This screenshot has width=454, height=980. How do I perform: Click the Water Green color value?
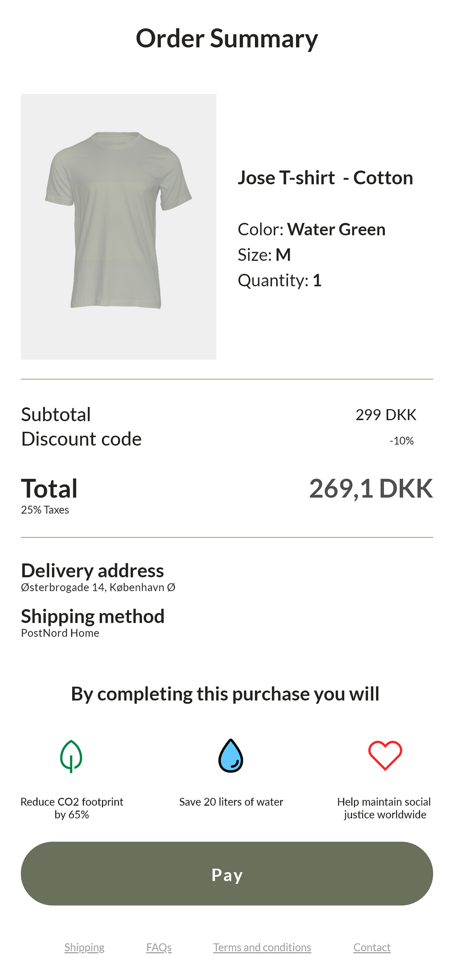pyautogui.click(x=336, y=229)
